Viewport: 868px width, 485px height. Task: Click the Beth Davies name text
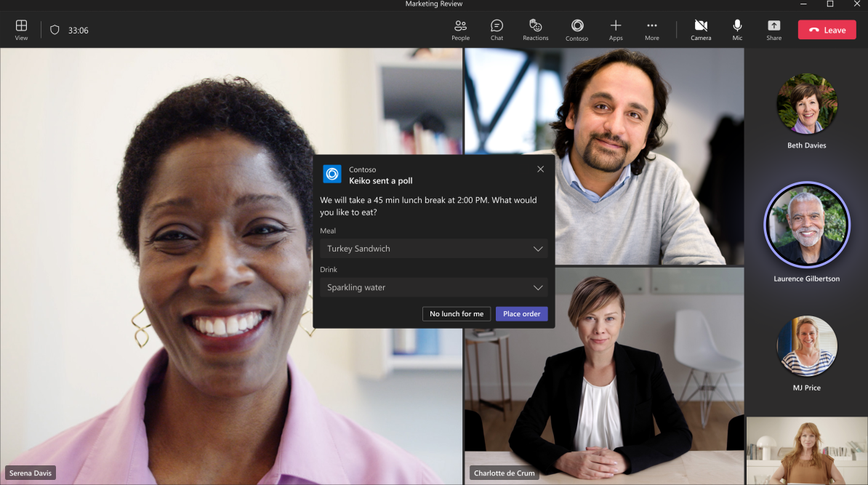click(806, 145)
